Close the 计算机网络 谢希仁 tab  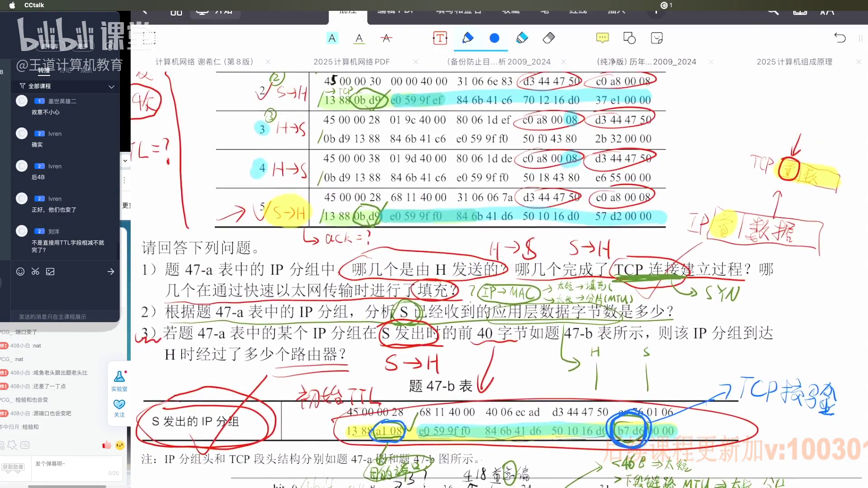click(x=268, y=62)
